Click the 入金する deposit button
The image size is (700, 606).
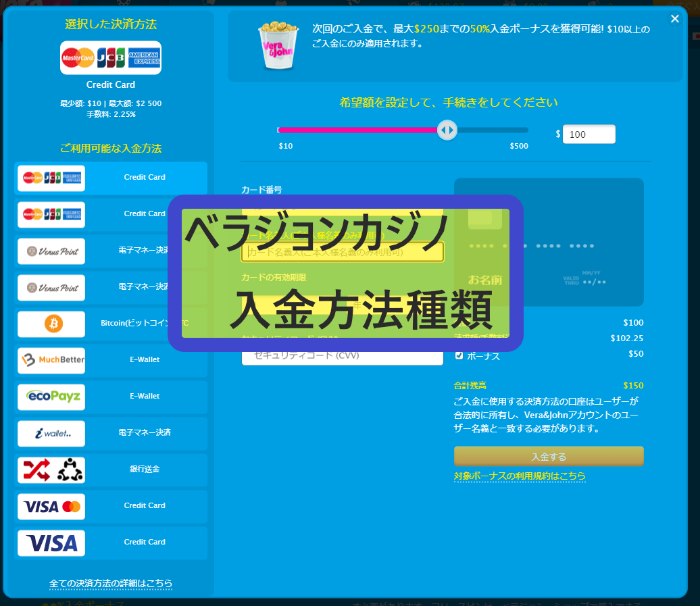[x=549, y=457]
